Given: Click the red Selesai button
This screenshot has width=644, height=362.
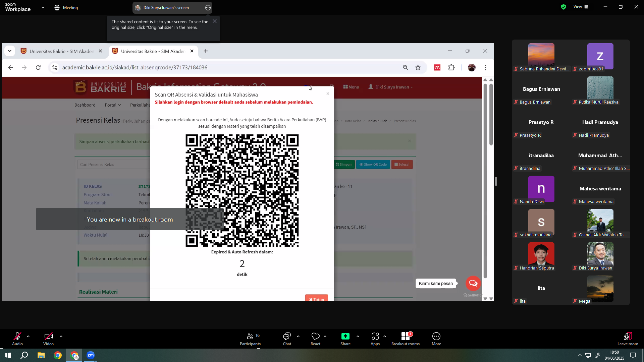Looking at the screenshot, I should pos(402,165).
